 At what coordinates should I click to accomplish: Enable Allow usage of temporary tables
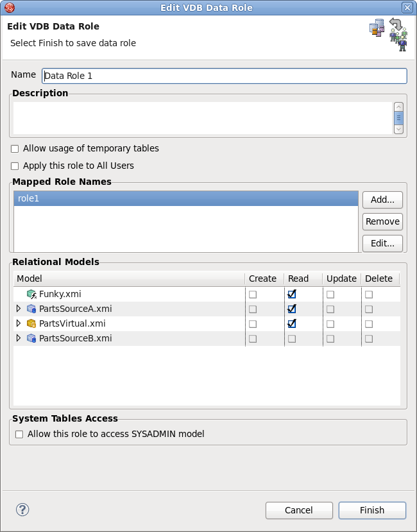point(15,149)
